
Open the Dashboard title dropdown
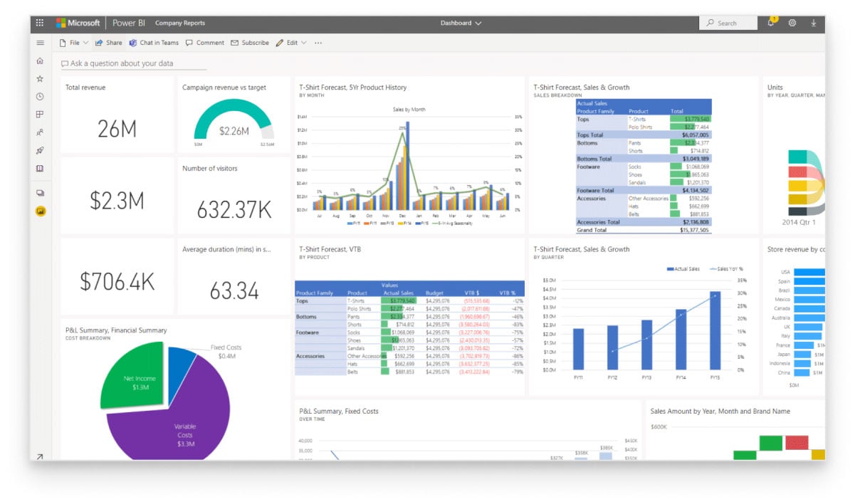461,23
